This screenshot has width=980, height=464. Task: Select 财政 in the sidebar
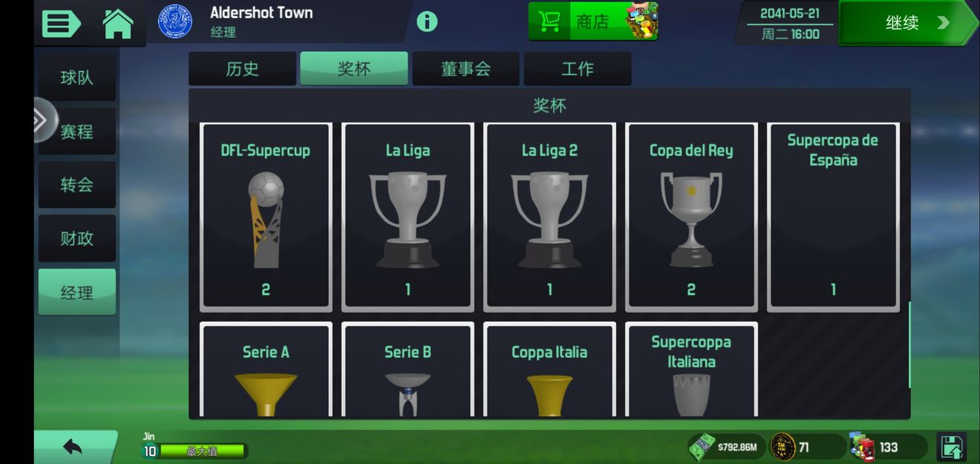click(77, 238)
